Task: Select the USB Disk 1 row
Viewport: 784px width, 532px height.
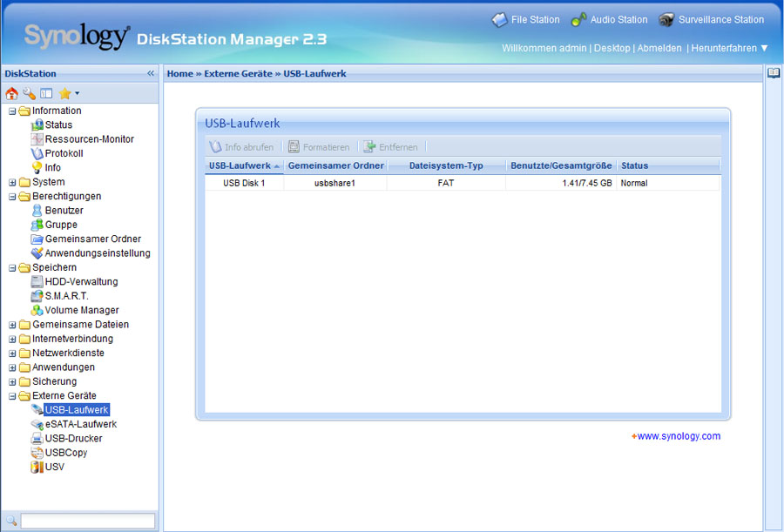Action: point(463,183)
